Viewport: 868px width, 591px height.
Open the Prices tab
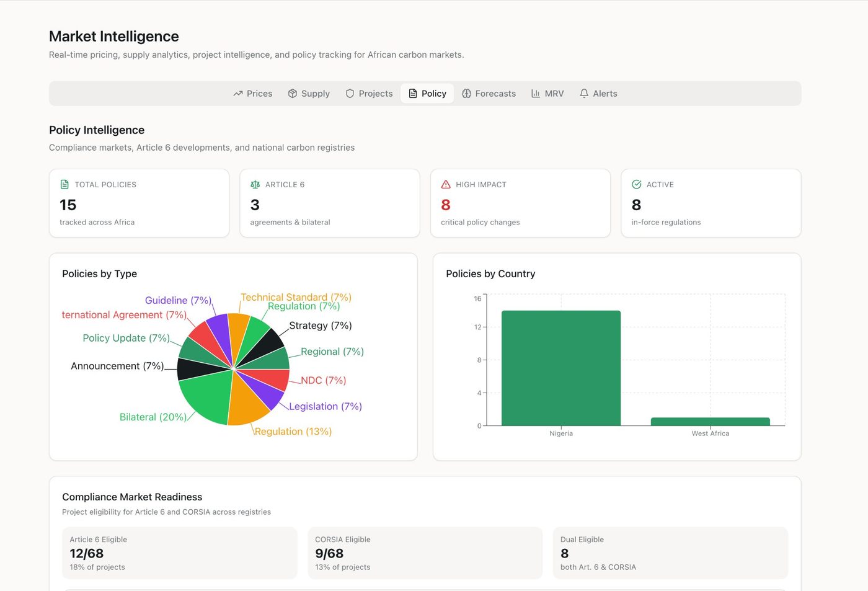pyautogui.click(x=253, y=94)
